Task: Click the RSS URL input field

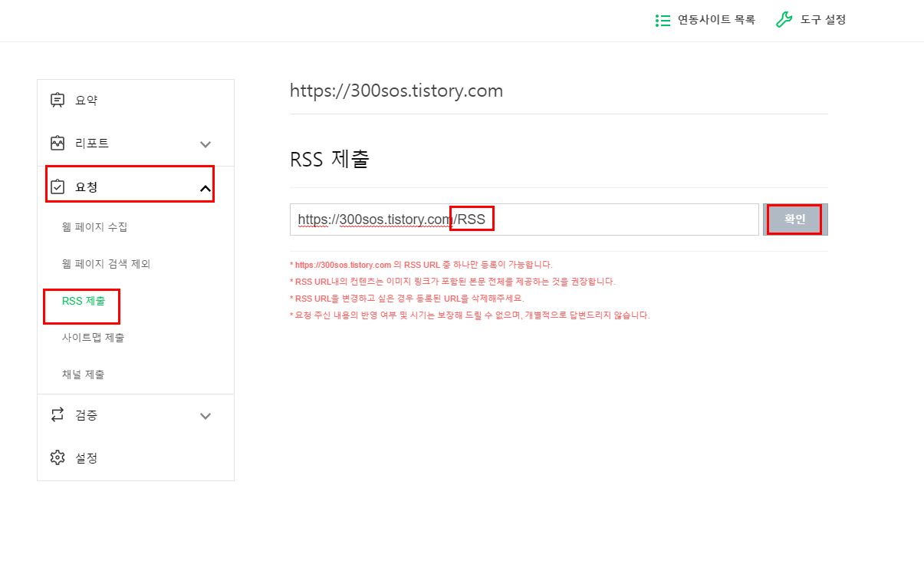Action: (524, 219)
